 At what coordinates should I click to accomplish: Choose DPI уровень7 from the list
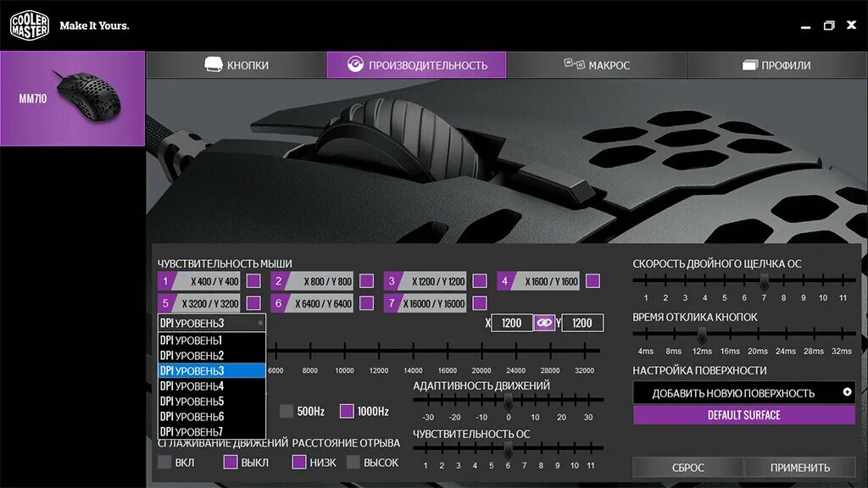point(211,431)
